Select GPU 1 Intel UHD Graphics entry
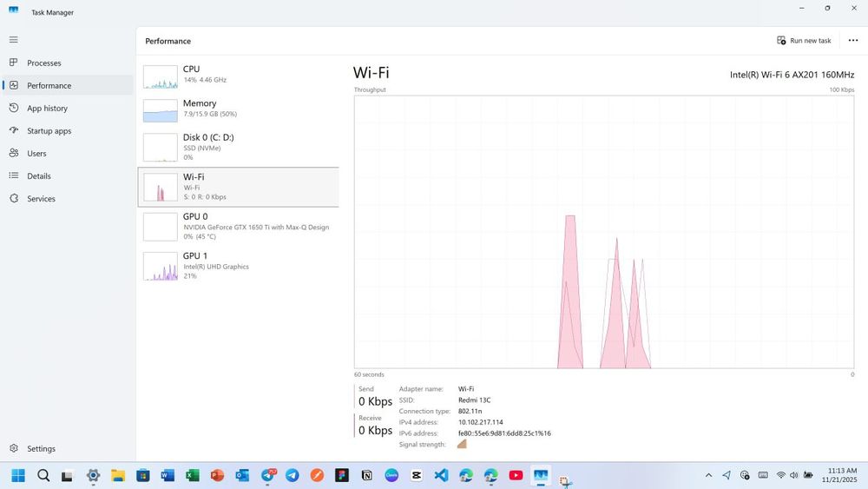Viewport: 868px width, 489px height. [238, 266]
